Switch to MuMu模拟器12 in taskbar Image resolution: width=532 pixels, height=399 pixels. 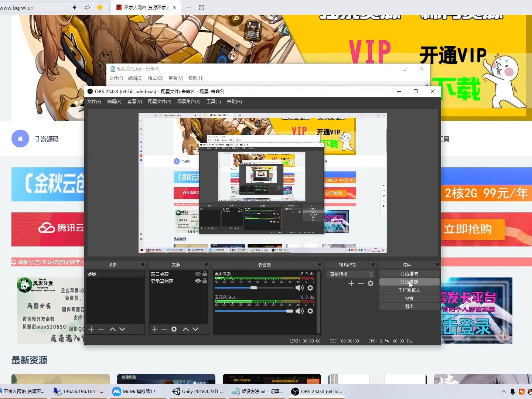click(x=139, y=392)
